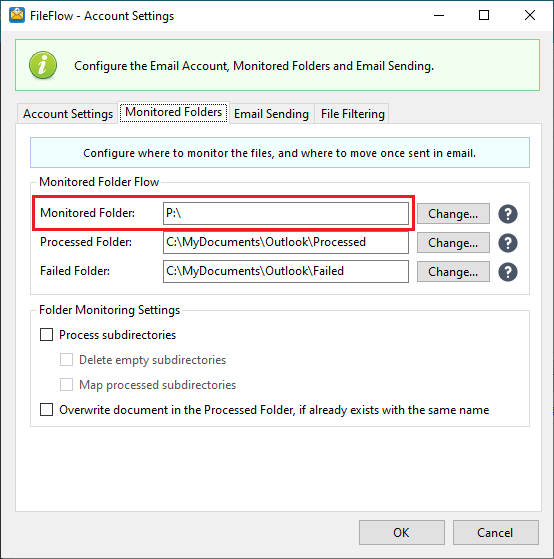Click Change button for Processed Folder
This screenshot has height=559, width=554.
[x=453, y=243]
